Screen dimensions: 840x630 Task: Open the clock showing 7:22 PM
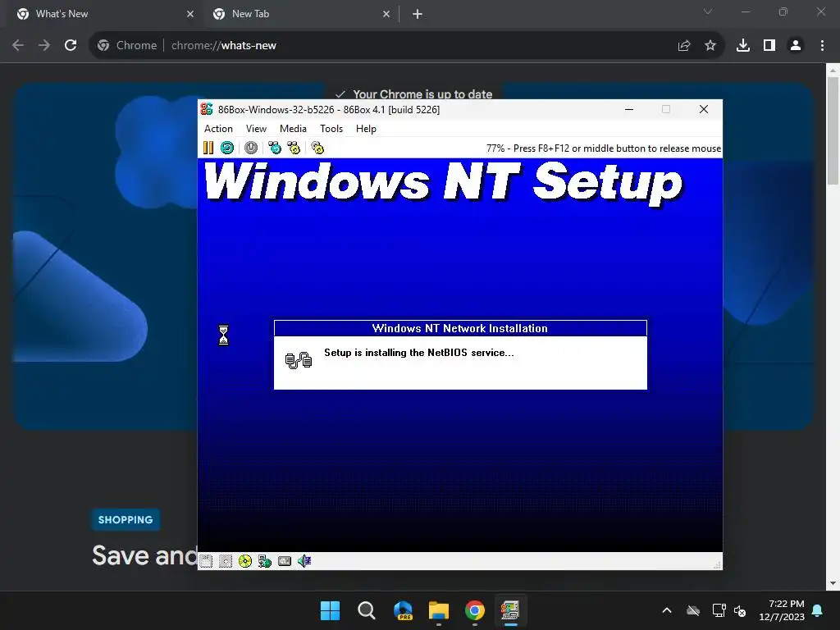click(782, 610)
